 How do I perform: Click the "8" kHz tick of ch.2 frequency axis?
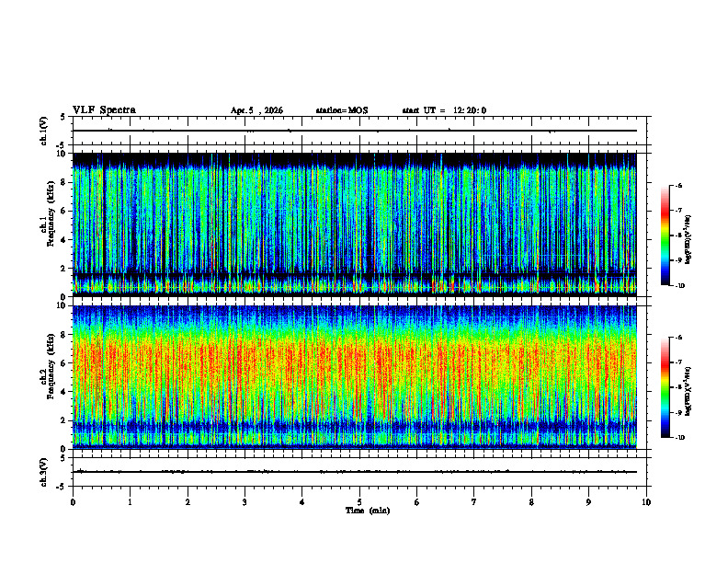click(64, 335)
